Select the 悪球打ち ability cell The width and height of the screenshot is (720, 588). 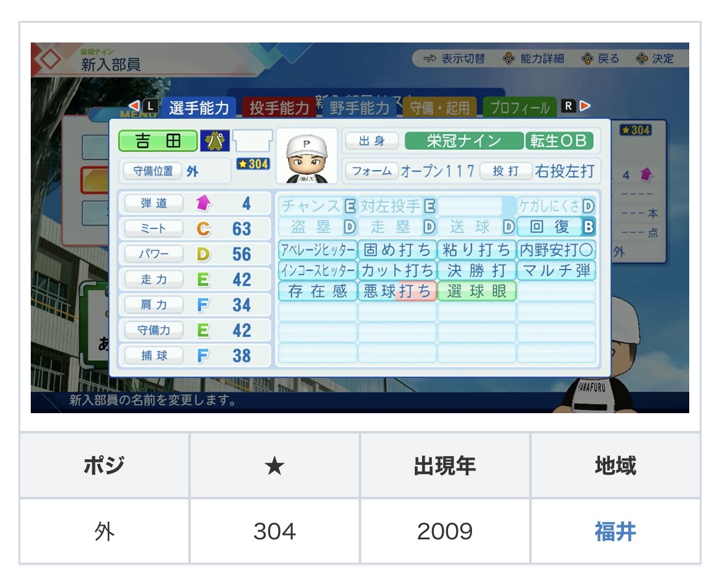tap(397, 291)
